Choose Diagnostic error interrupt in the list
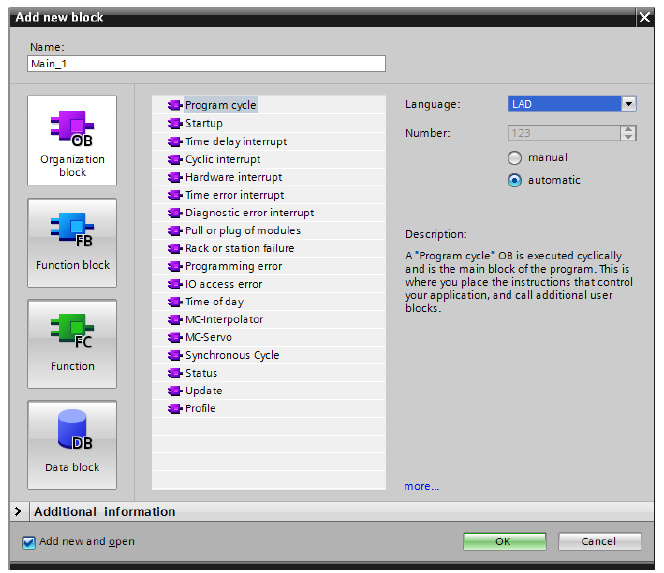664x573 pixels. (x=249, y=213)
